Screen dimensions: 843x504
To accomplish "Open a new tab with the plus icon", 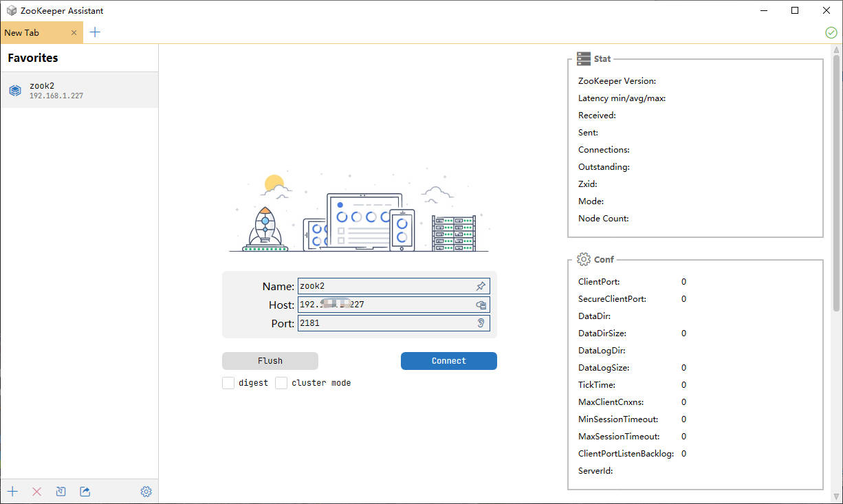I will [x=95, y=32].
